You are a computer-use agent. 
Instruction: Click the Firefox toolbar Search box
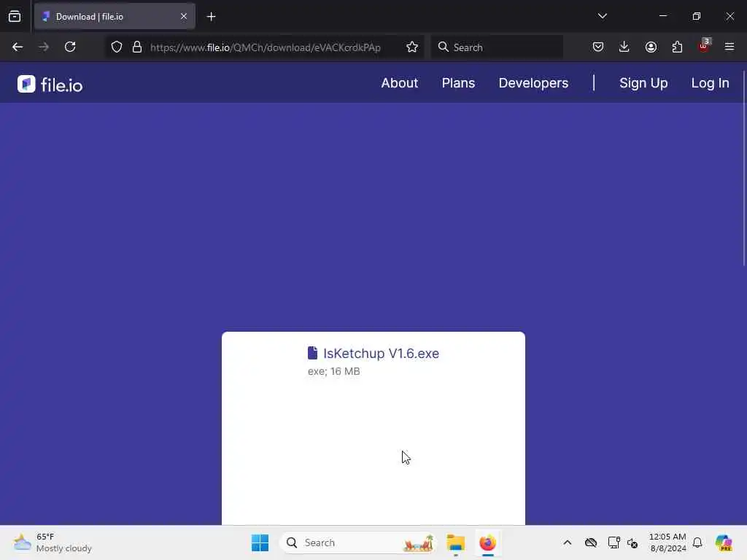pos(497,47)
